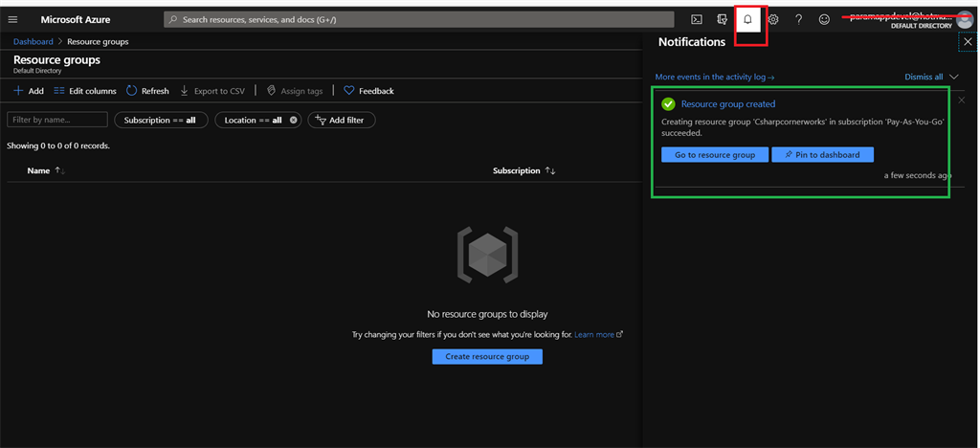Open the Learn more link
This screenshot has height=448, width=980.
click(598, 335)
